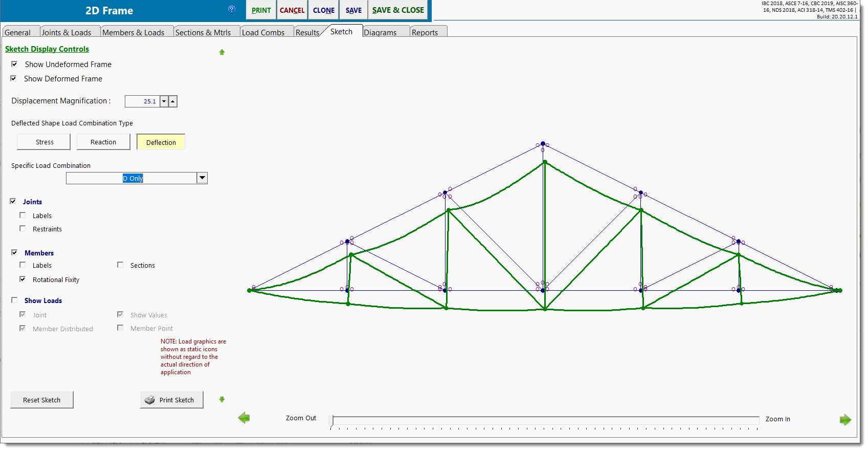Select the Stress load combination type
Screen dimensions: 868x451
[44, 142]
